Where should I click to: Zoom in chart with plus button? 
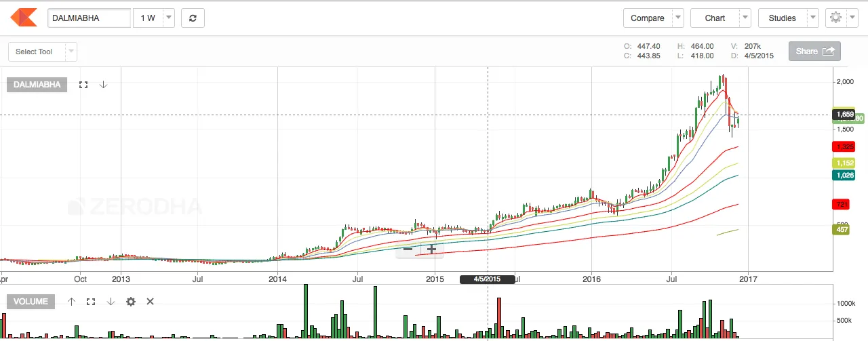click(x=431, y=249)
